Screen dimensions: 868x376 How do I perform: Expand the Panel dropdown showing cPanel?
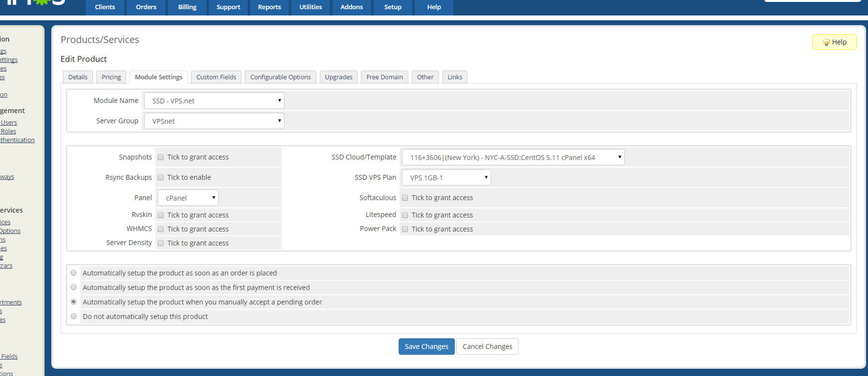coord(188,198)
